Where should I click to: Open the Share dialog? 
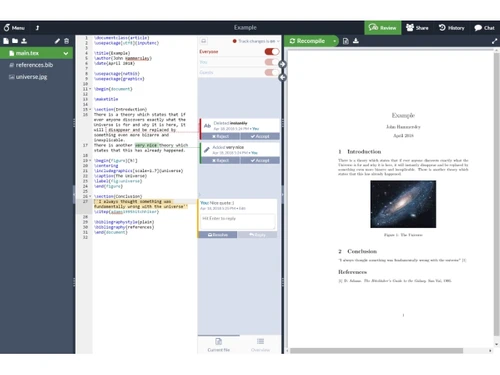pos(417,28)
